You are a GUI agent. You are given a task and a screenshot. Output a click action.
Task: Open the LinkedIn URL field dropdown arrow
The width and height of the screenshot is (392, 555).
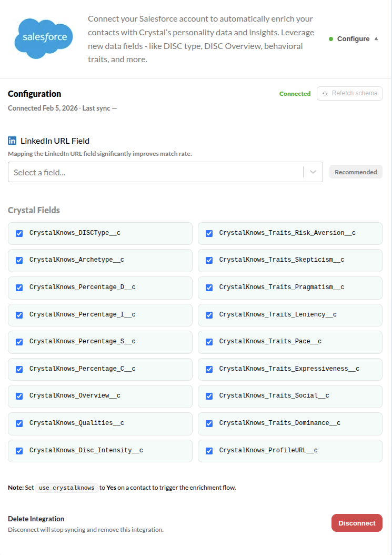[x=313, y=172]
